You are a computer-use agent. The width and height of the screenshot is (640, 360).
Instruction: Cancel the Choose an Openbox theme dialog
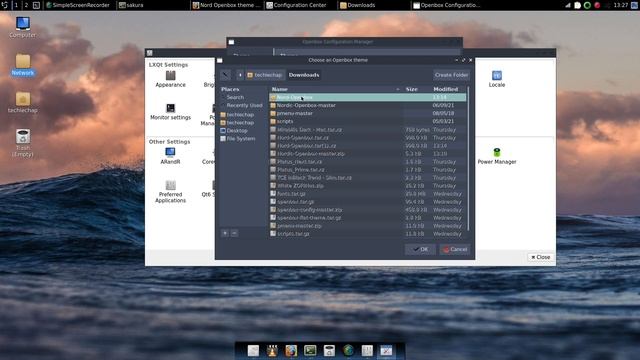[x=455, y=249]
